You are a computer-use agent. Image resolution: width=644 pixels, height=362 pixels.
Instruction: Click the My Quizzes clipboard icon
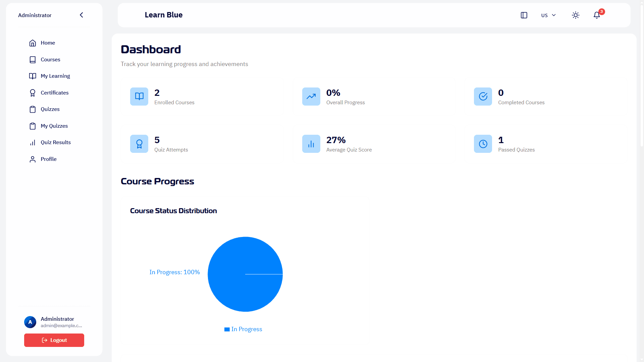tap(33, 126)
